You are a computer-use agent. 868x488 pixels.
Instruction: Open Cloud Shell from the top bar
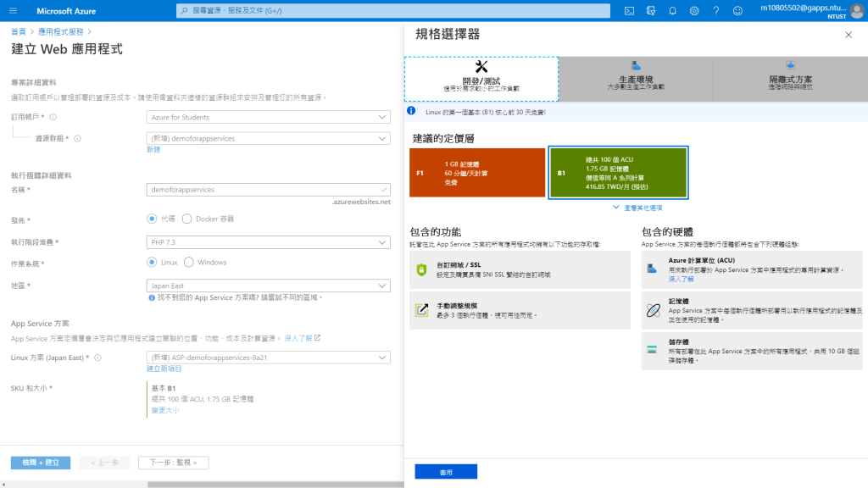point(630,10)
